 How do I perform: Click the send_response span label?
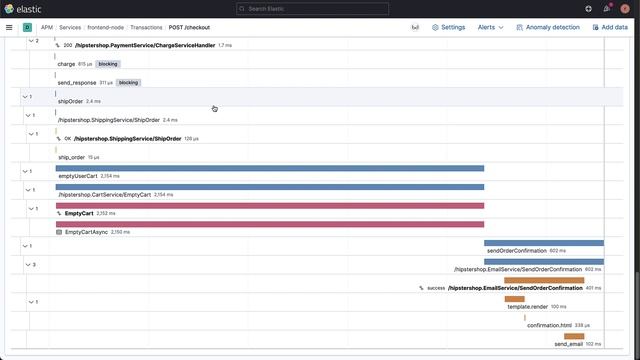pyautogui.click(x=77, y=83)
